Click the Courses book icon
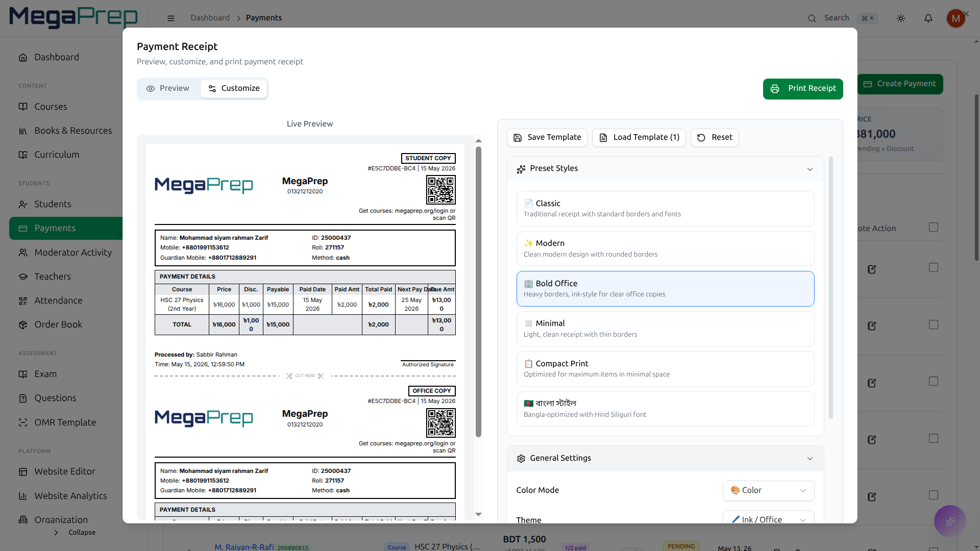980x551 pixels. coord(23,107)
